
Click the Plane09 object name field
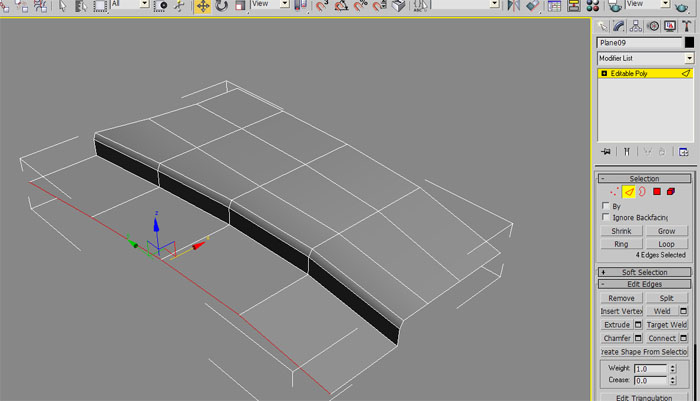[x=639, y=43]
